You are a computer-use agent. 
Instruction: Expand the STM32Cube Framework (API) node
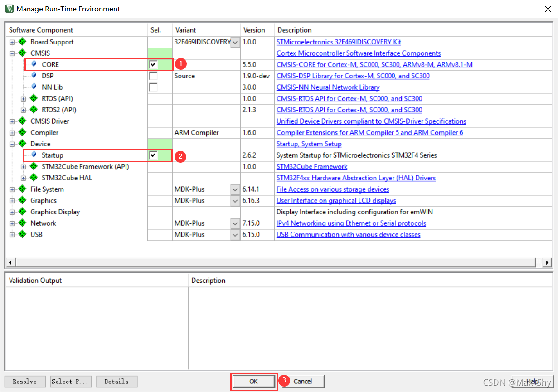tap(24, 167)
